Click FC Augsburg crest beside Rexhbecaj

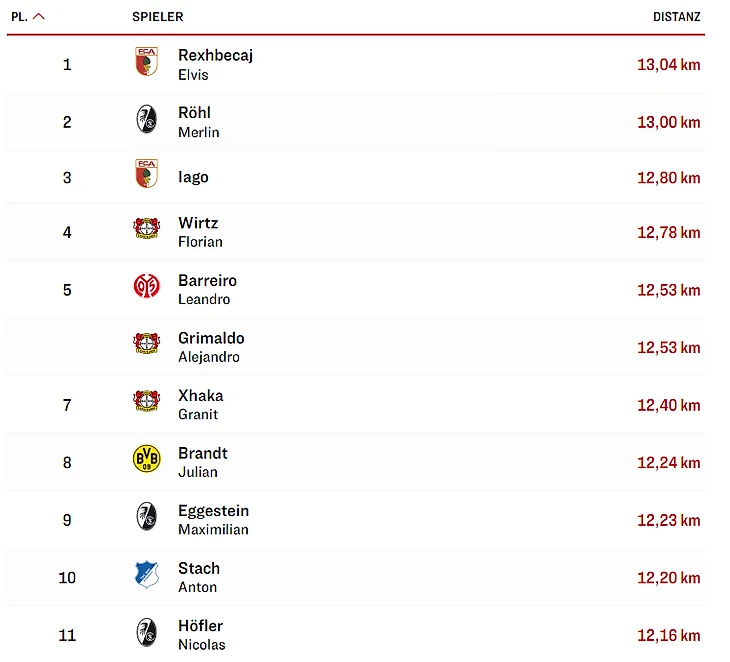pyautogui.click(x=147, y=61)
